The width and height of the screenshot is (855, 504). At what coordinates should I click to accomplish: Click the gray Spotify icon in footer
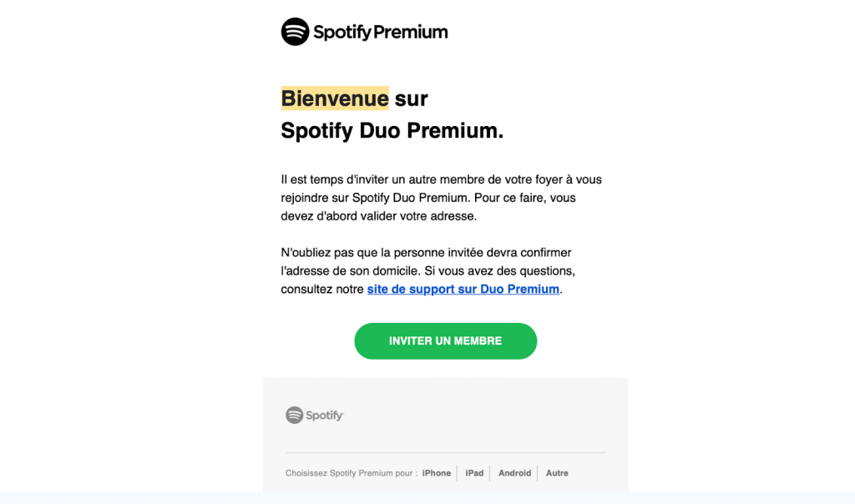click(294, 415)
